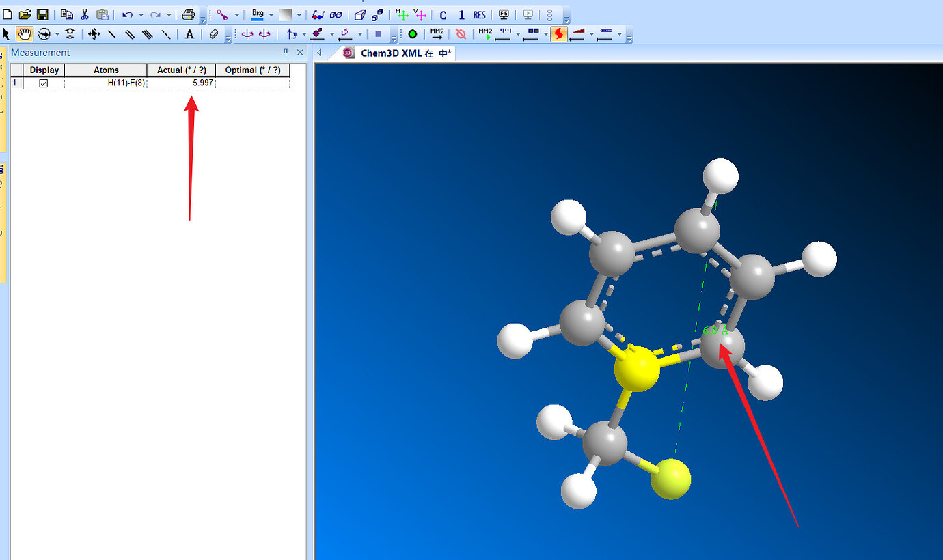Click the Display column header
Screen dimensions: 943x560
tap(44, 70)
